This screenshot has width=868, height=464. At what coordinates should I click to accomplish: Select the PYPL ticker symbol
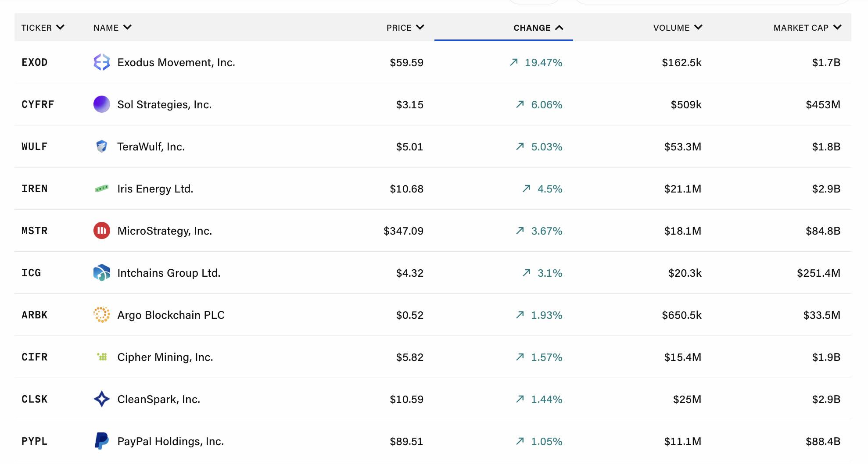tap(35, 441)
